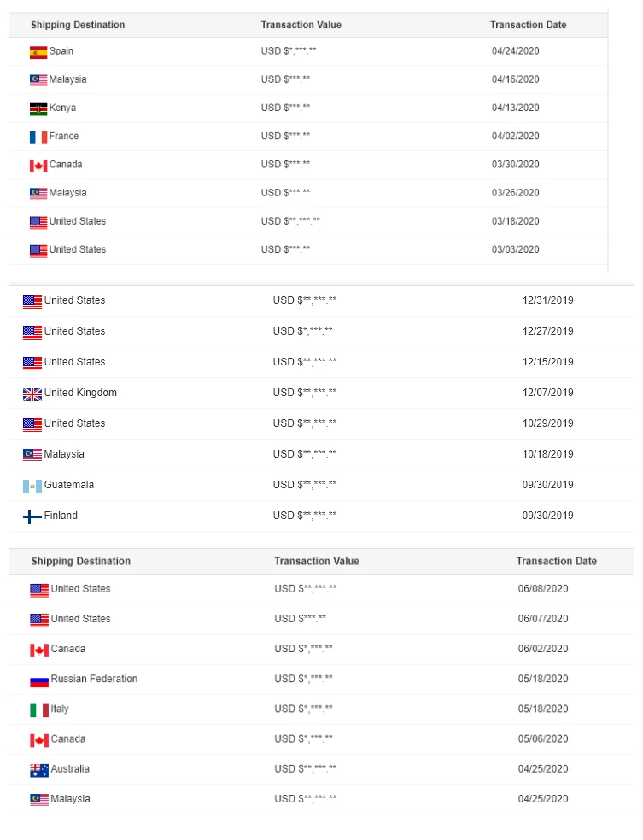The height and width of the screenshot is (840, 643).
Task: Open the Spain destination name
Action: (x=61, y=51)
